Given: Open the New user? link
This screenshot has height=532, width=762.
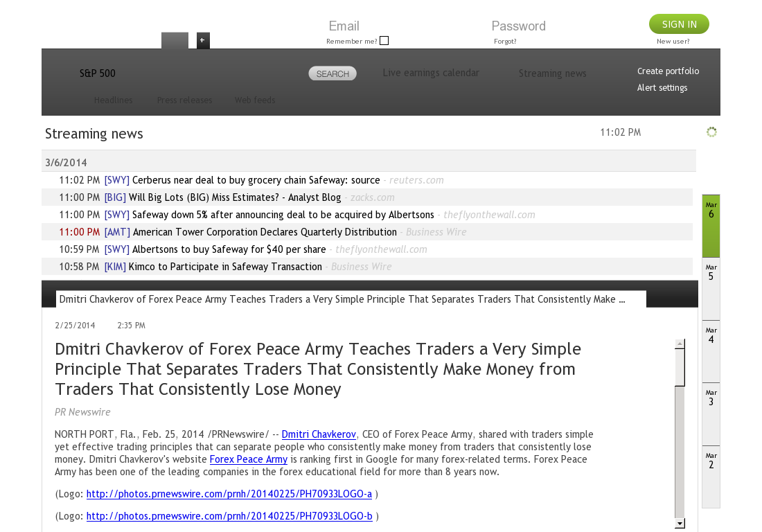Looking at the screenshot, I should point(673,42).
